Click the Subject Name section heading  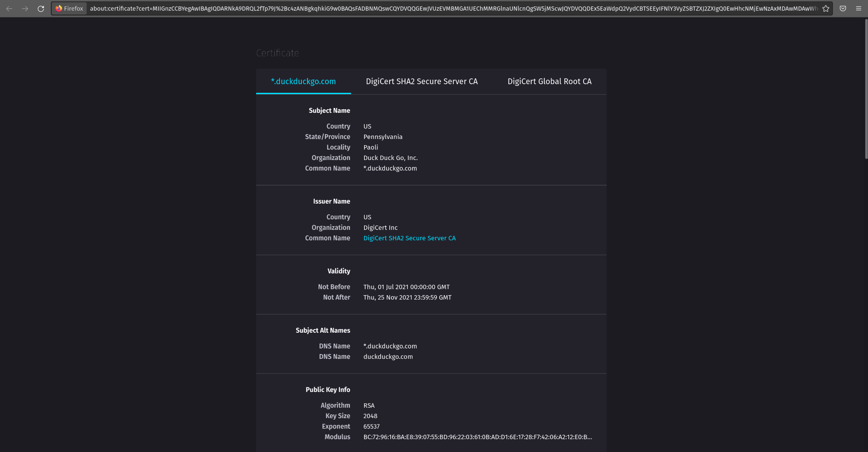coord(329,111)
